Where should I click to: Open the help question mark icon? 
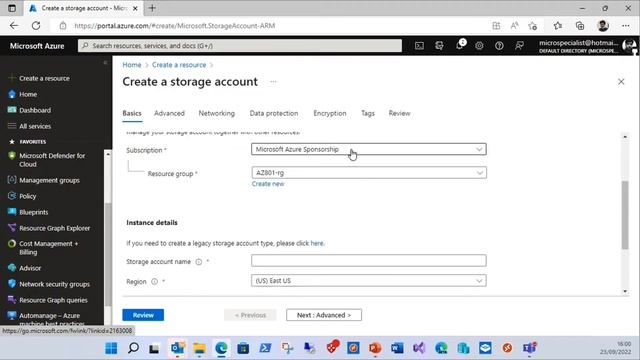[x=499, y=46]
